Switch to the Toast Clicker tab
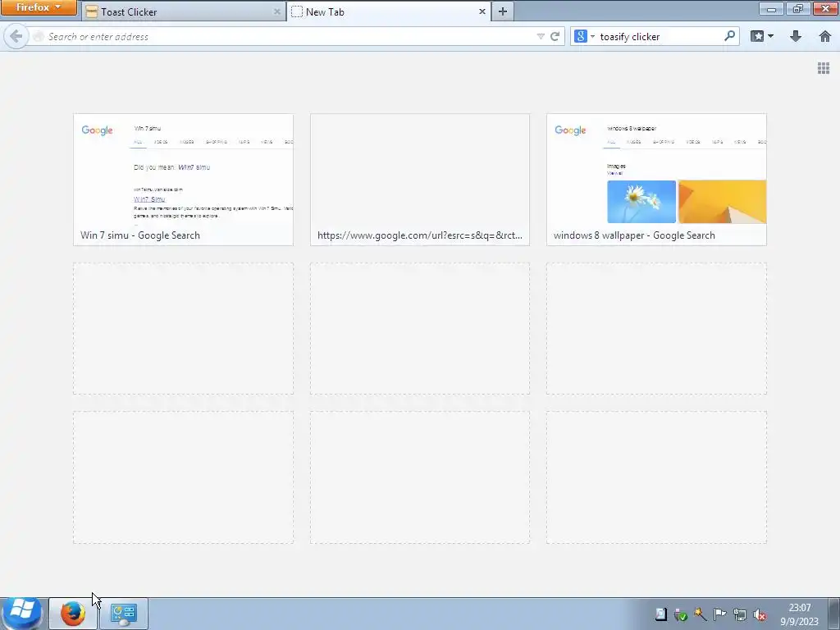The image size is (840, 630). [184, 11]
